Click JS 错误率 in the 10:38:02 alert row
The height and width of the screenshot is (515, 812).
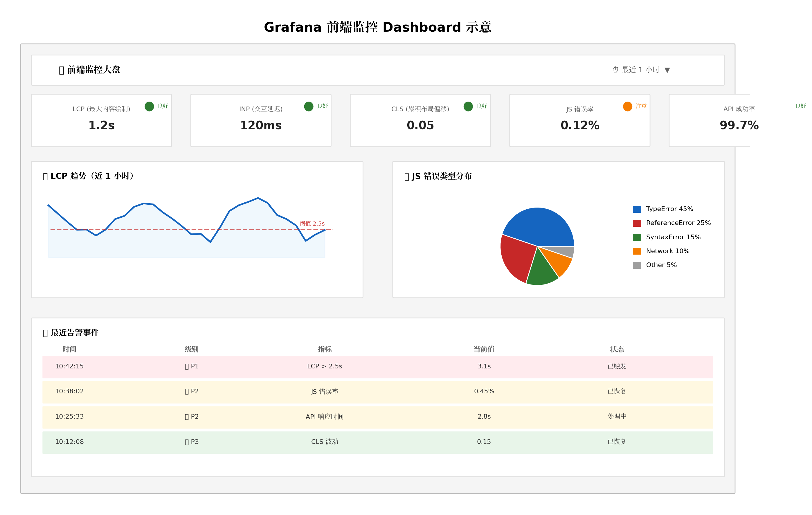click(325, 392)
